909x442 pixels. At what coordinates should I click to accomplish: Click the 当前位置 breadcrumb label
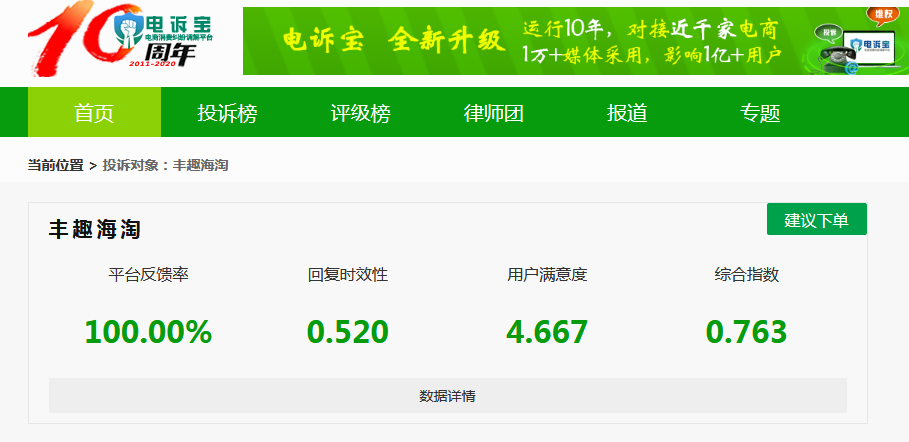pos(56,165)
